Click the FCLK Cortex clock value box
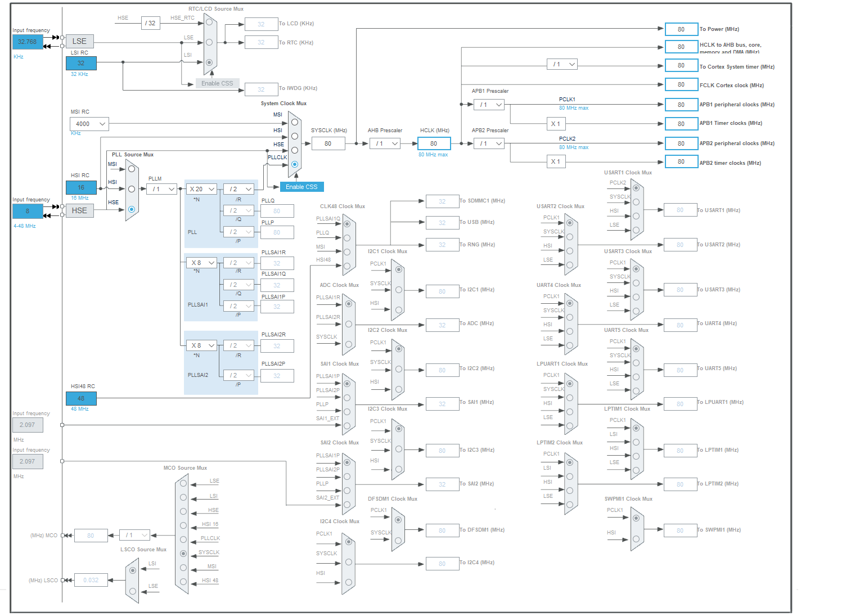This screenshot has height=616, width=864. click(681, 84)
